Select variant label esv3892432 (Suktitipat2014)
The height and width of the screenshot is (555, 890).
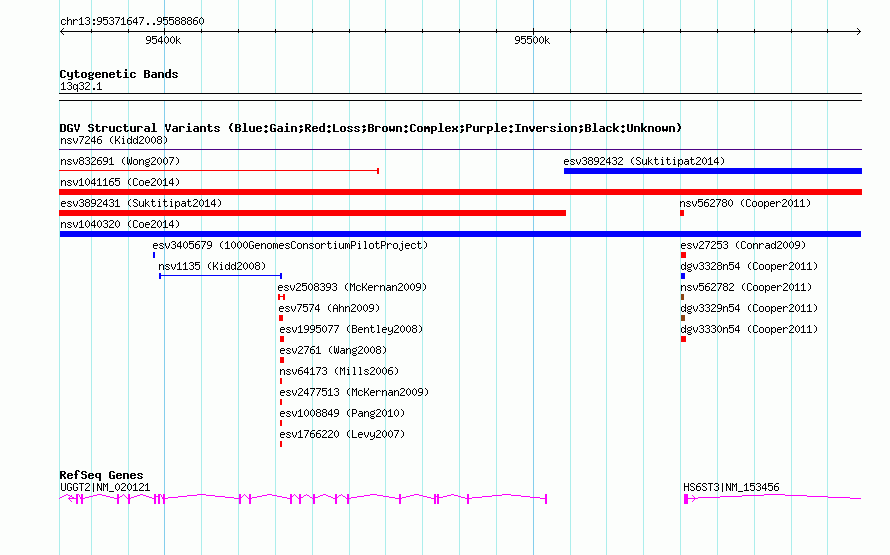(644, 161)
